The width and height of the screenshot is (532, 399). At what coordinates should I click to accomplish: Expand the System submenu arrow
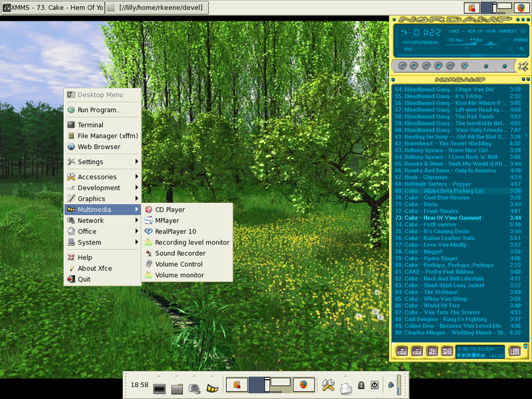(x=136, y=242)
